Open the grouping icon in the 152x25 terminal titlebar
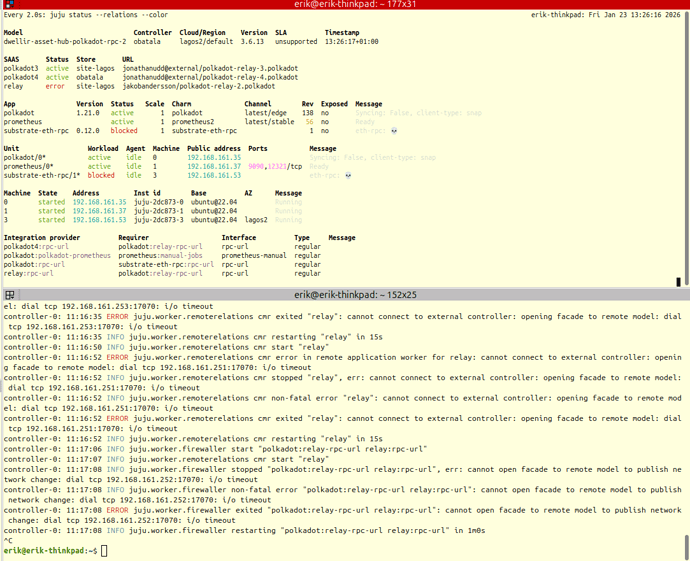Image resolution: width=690 pixels, height=561 pixels. click(x=10, y=295)
